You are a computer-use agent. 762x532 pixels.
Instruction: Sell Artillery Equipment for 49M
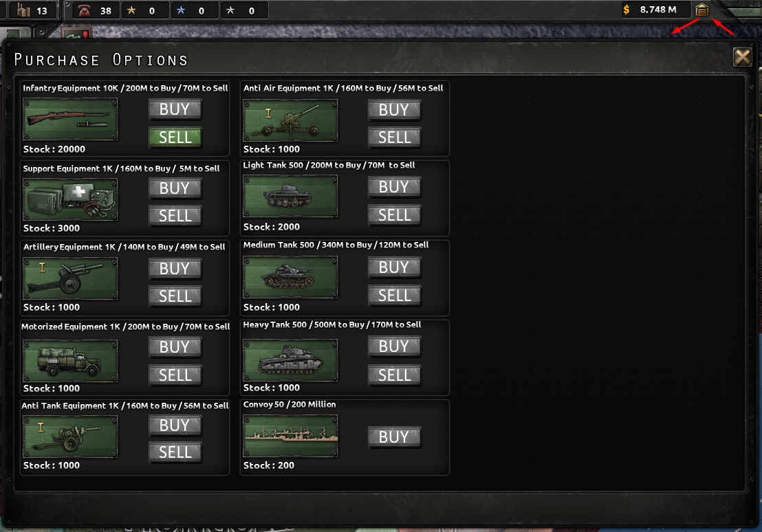pos(175,296)
